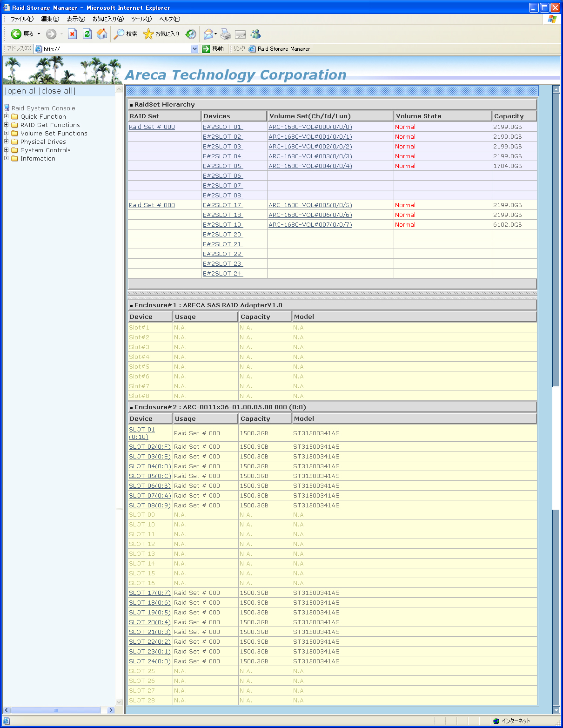
Task: Open the Search magnifier icon
Action: 120,34
